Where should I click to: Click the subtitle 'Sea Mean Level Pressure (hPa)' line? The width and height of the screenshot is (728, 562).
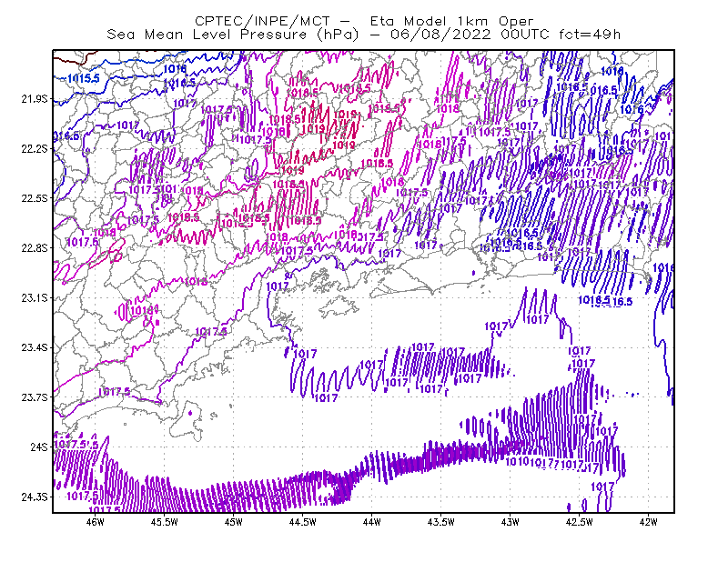363,35
